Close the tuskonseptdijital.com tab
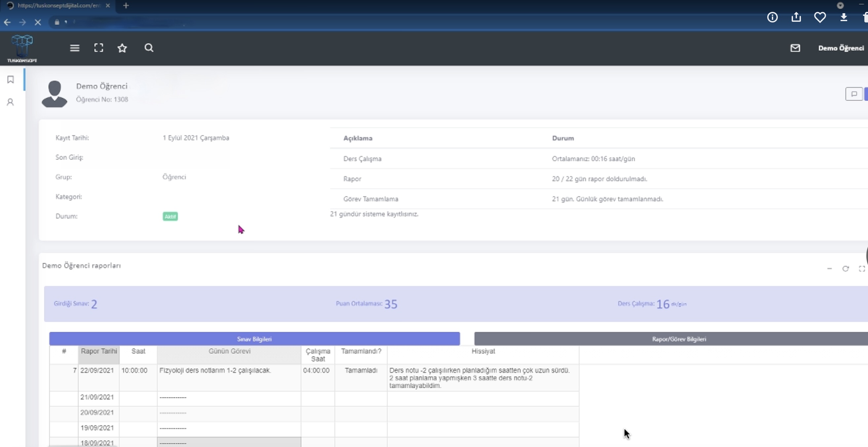The height and width of the screenshot is (447, 868). pos(108,5)
